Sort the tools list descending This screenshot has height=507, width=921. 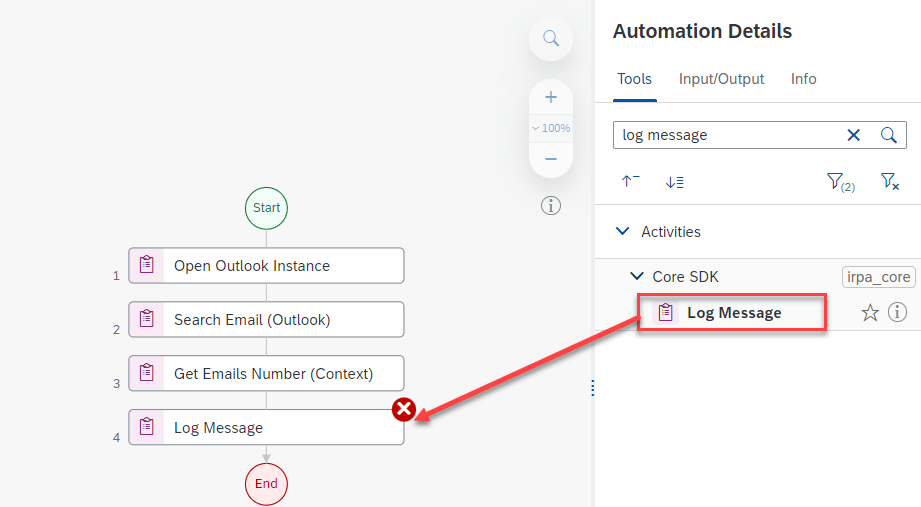pos(674,181)
